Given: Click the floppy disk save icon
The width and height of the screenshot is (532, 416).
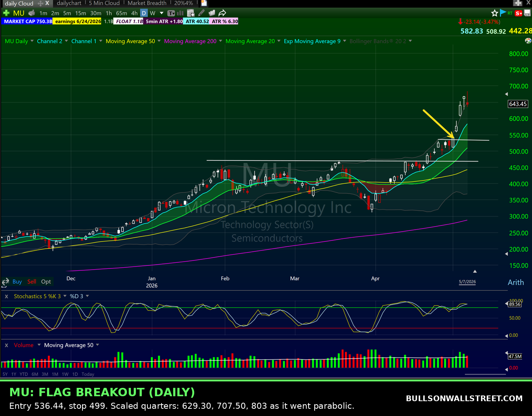Looking at the screenshot, I should pyautogui.click(x=527, y=13).
